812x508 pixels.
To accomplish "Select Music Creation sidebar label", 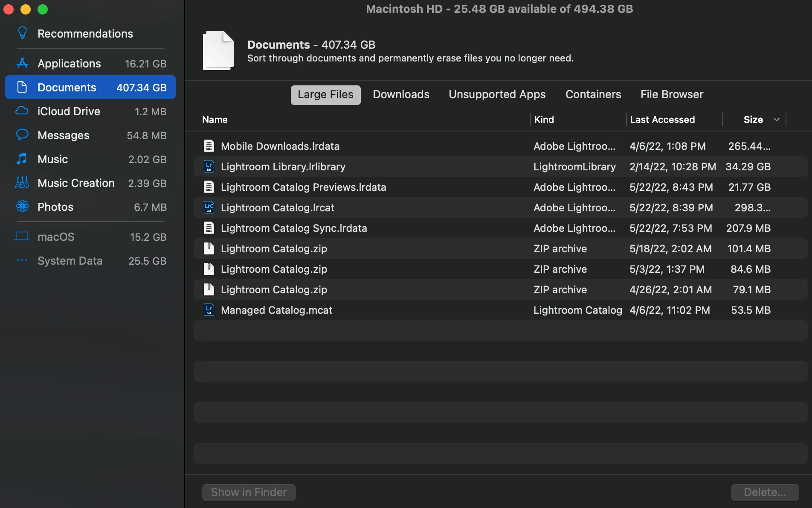I will (76, 183).
